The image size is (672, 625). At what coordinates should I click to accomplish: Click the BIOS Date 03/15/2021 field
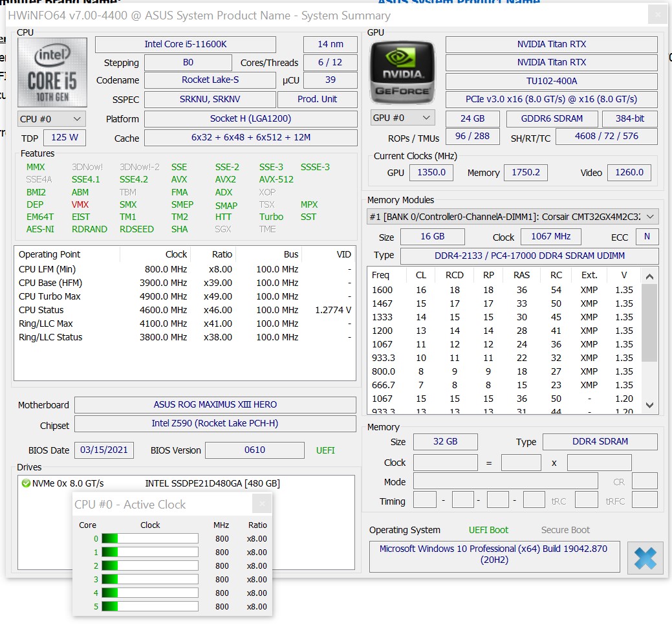coord(104,450)
